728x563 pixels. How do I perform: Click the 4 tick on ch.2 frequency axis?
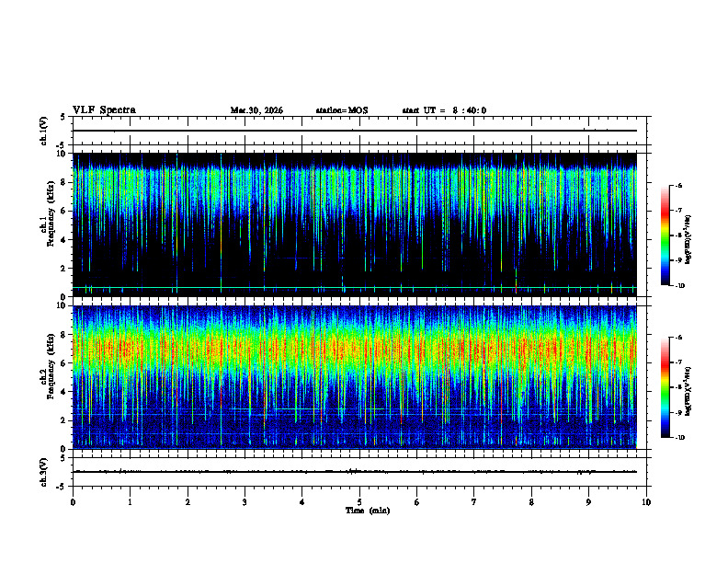[x=64, y=392]
